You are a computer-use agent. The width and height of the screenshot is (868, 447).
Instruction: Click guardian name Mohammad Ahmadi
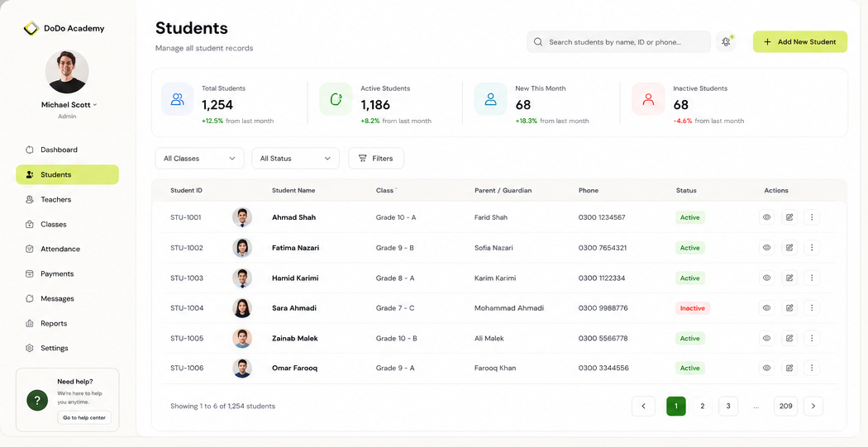pyautogui.click(x=508, y=308)
